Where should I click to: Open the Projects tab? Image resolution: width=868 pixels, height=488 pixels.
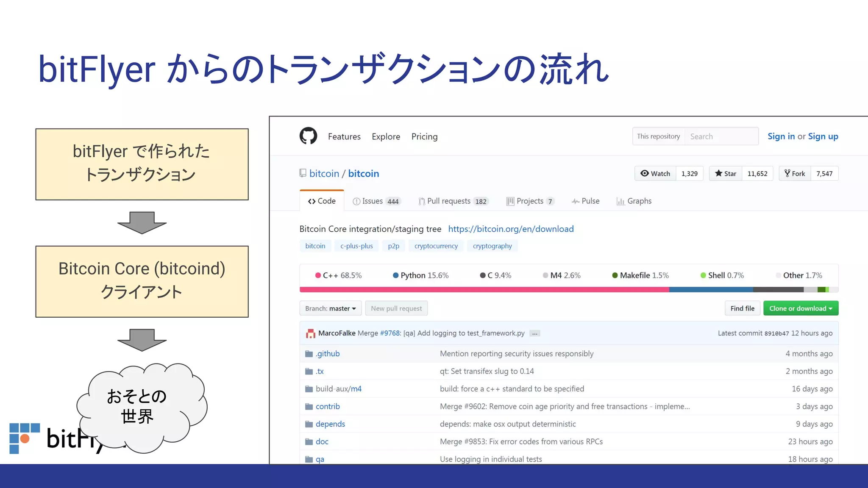530,201
